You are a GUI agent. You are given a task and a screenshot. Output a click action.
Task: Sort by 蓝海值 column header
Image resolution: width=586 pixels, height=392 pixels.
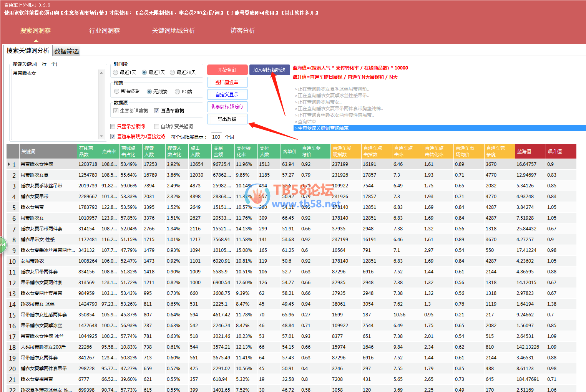point(530,151)
